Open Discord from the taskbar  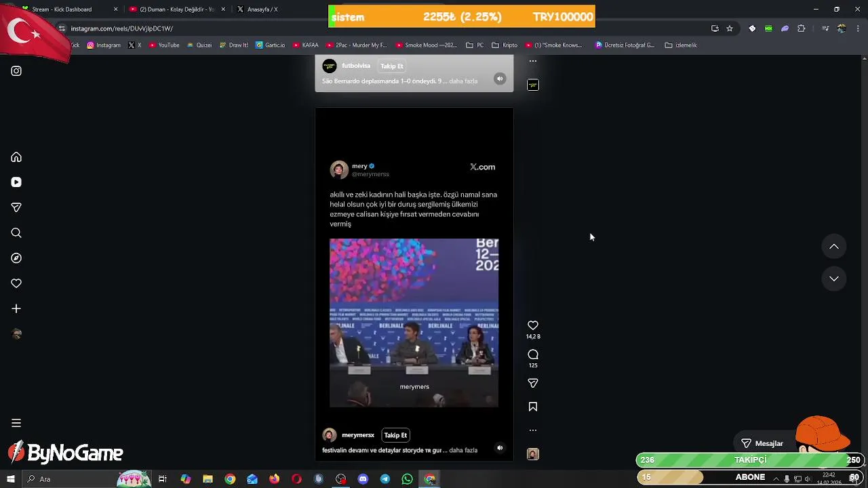363,479
